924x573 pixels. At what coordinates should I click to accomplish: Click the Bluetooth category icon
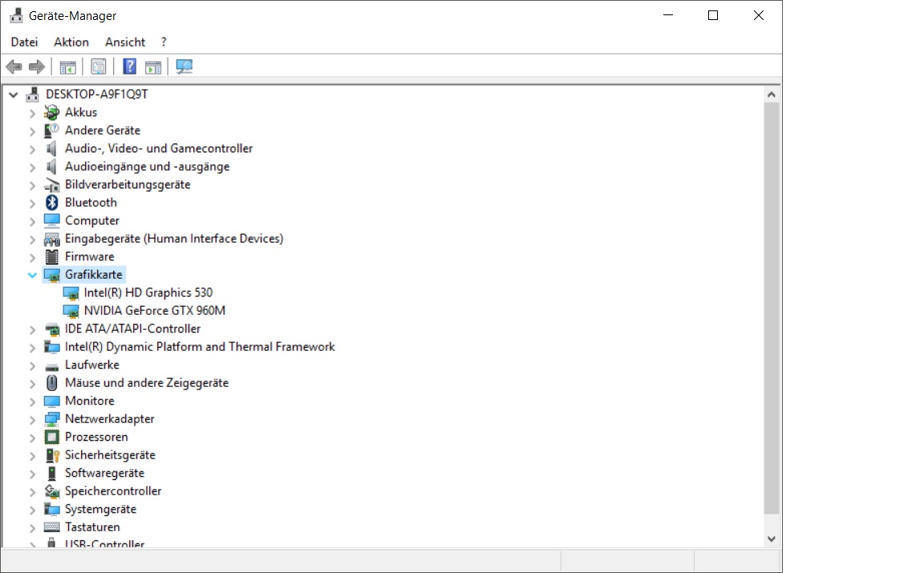[52, 203]
